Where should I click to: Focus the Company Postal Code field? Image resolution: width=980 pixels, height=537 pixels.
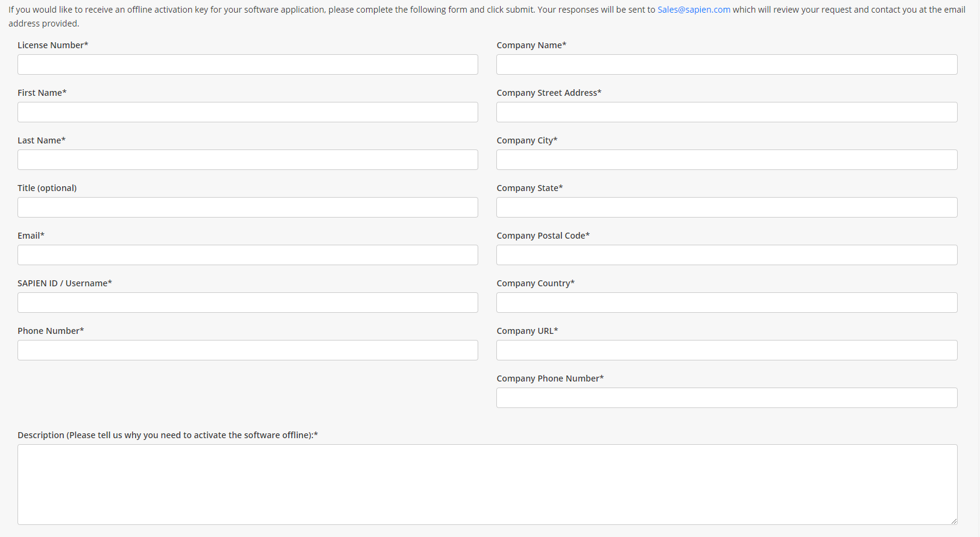point(727,255)
